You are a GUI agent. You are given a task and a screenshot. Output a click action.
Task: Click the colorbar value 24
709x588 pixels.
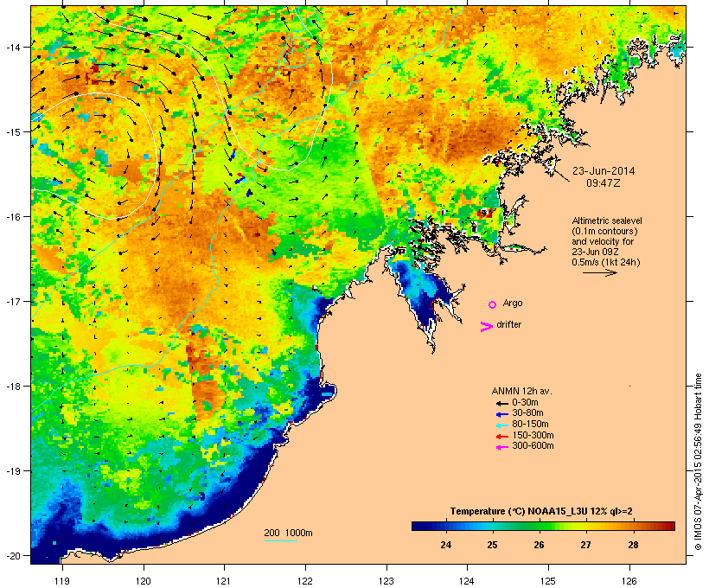tap(446, 545)
